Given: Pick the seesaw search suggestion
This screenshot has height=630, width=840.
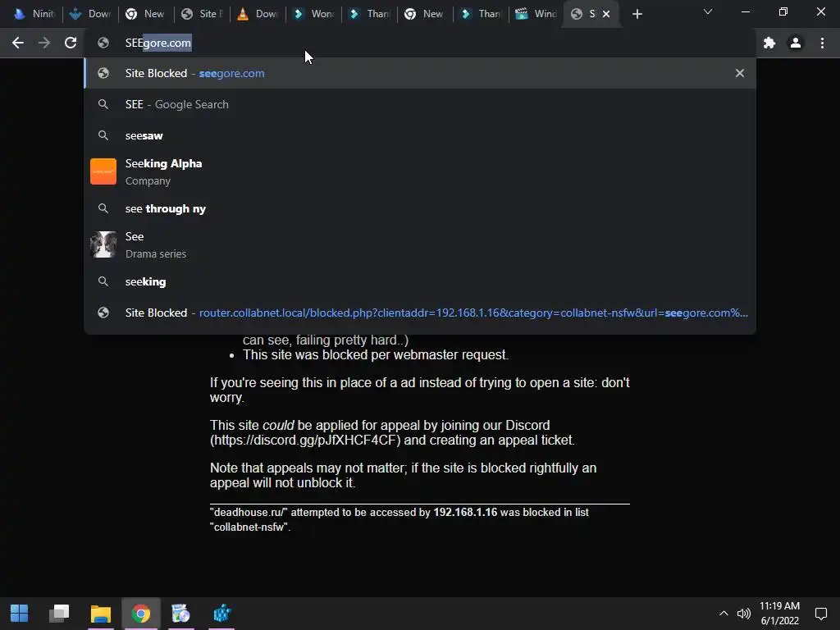Looking at the screenshot, I should point(420,135).
